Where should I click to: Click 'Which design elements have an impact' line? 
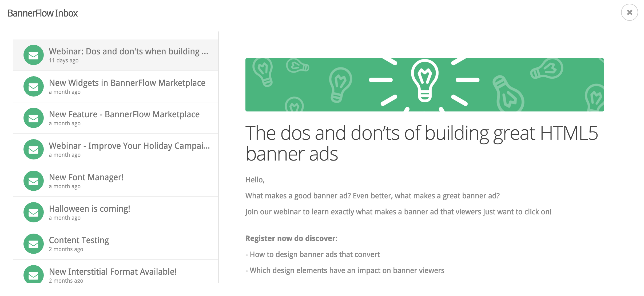click(x=345, y=270)
